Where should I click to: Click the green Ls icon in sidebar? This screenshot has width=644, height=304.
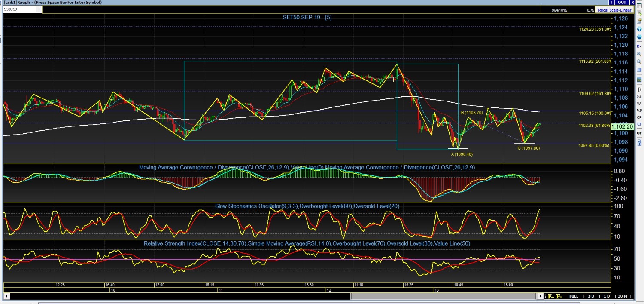coord(639,80)
